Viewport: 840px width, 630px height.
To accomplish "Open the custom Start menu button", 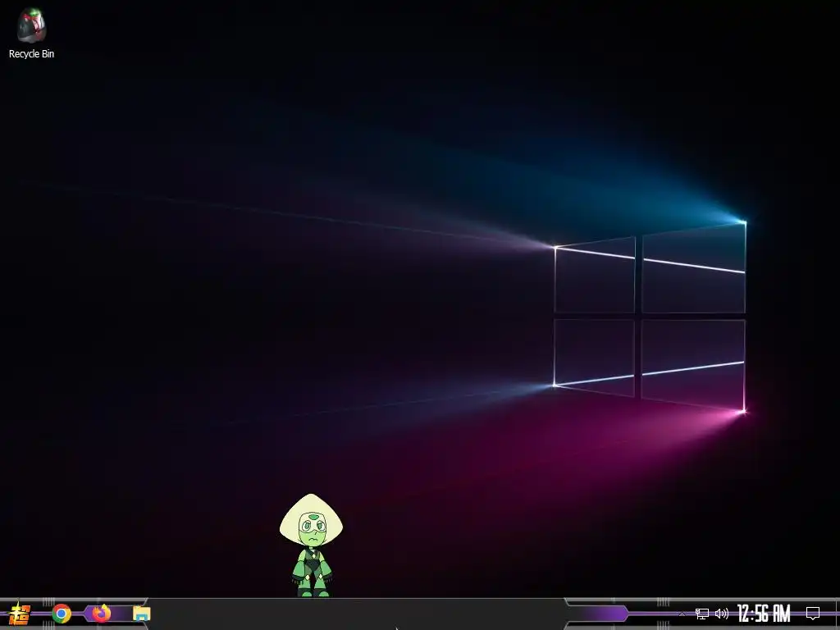I will coord(20,614).
